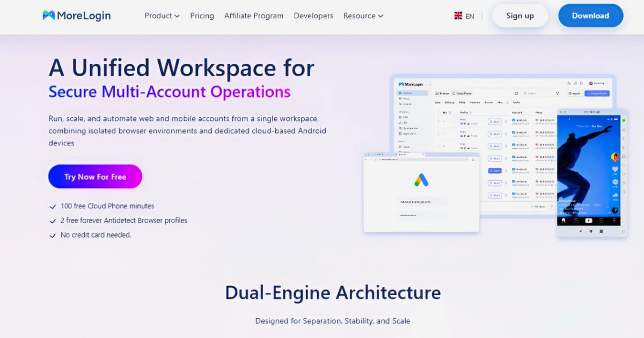The height and width of the screenshot is (338, 644).
Task: Click Previous pagination control in mockup
Action: pyautogui.click(x=538, y=207)
